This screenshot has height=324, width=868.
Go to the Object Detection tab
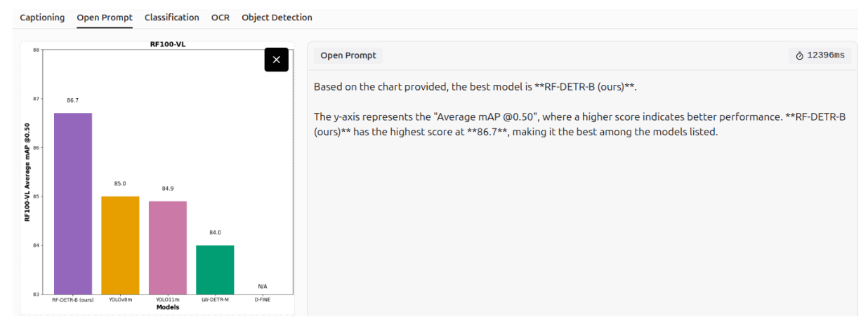pyautogui.click(x=277, y=18)
